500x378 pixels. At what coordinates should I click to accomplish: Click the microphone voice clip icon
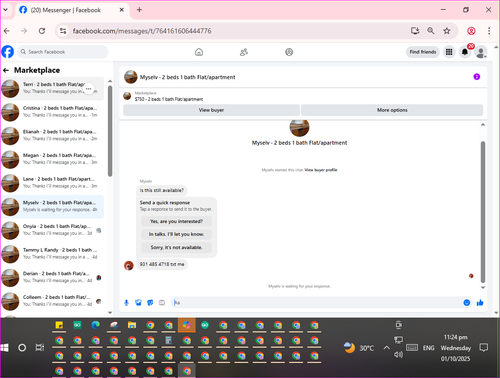coord(126,303)
